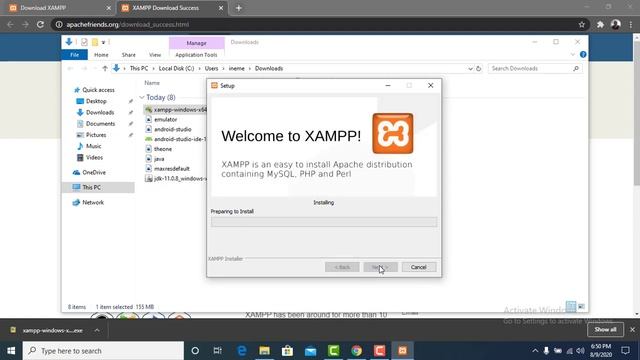Open Task View from the taskbar

tap(218, 351)
